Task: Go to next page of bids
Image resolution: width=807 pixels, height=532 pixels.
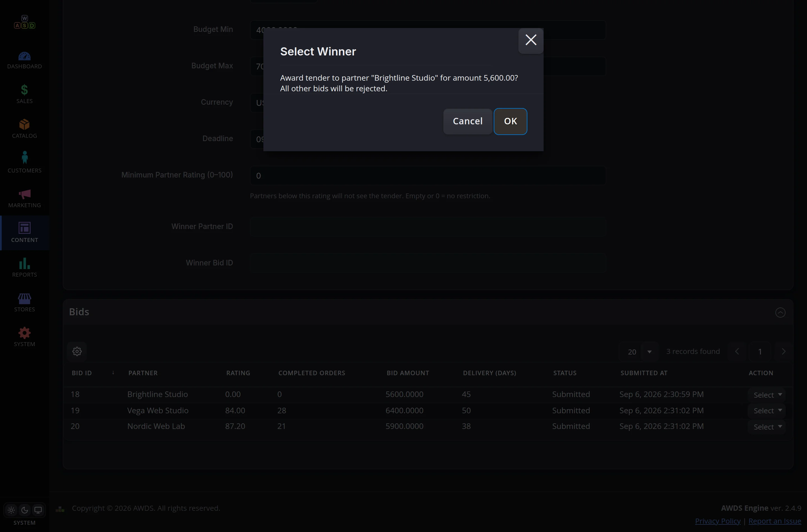Action: click(x=783, y=351)
